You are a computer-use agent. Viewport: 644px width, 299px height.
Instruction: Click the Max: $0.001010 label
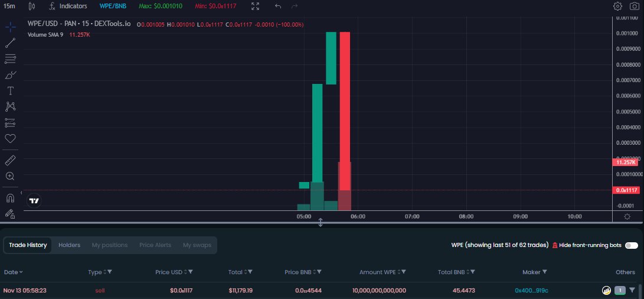point(161,6)
